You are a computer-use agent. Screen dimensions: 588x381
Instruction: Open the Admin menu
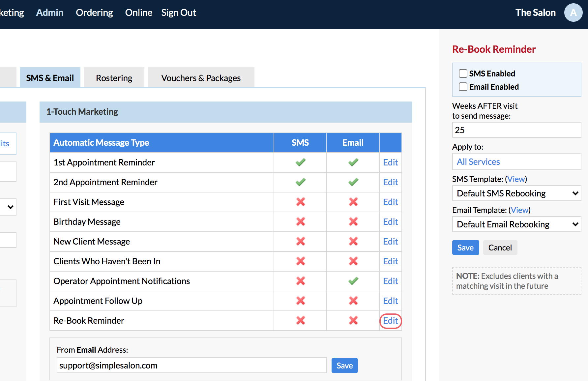click(50, 13)
